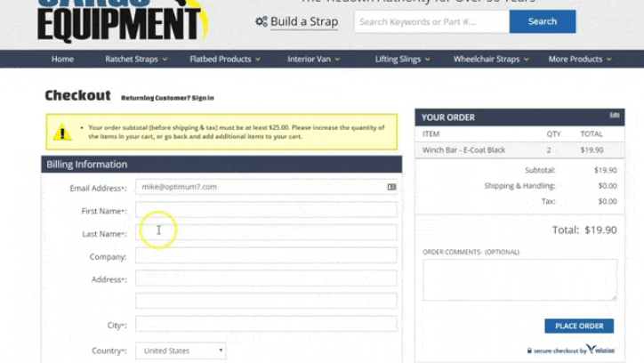
Task: Click into the Last Name field
Action: (x=266, y=232)
